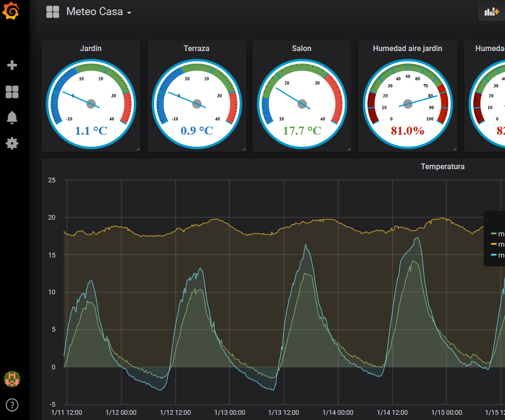The image size is (505, 420).
Task: Expand the Meteo Casa dashboard dropdown
Action: pos(129,12)
